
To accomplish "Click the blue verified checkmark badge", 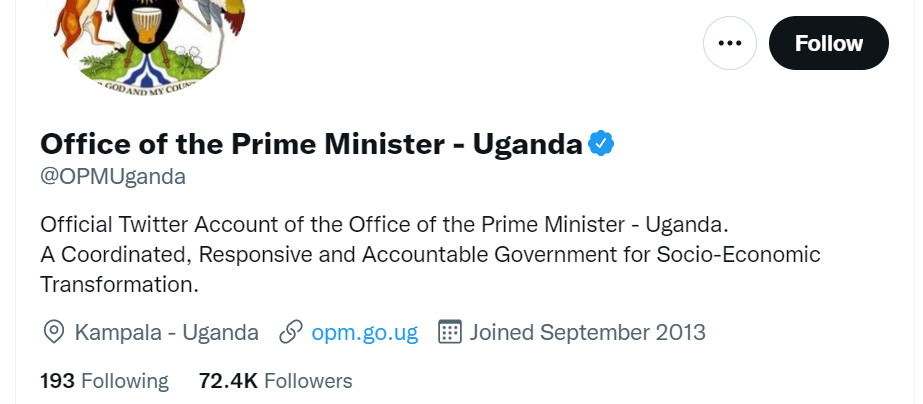I will [600, 144].
